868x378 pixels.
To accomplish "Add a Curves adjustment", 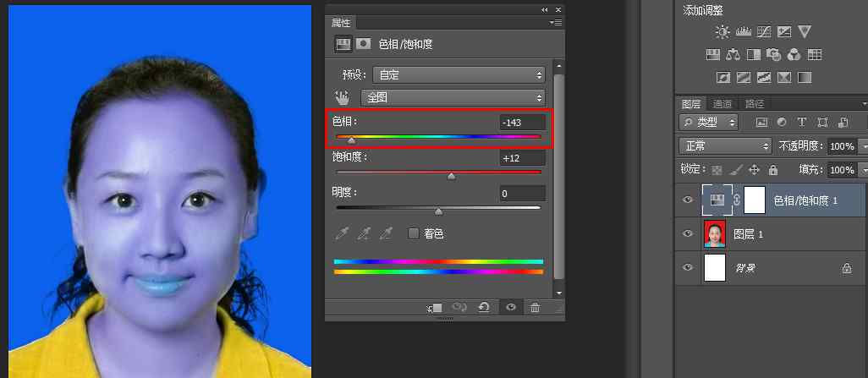I will [764, 32].
